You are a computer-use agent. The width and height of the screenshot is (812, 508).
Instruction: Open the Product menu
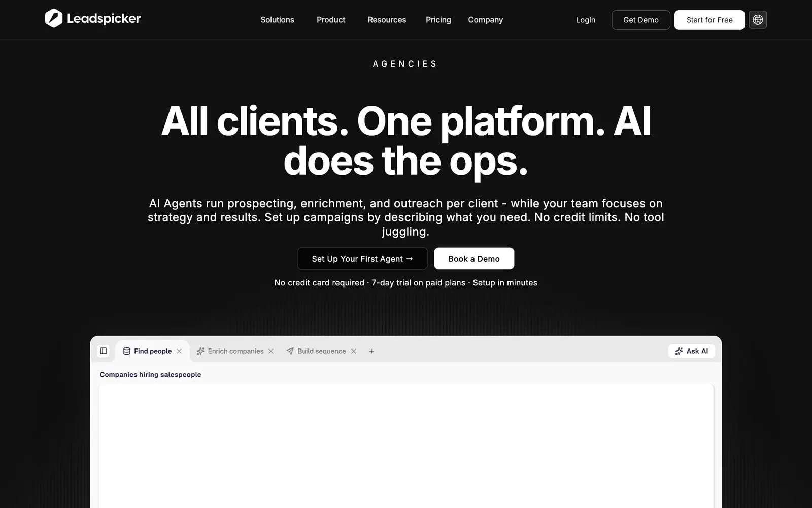point(331,20)
